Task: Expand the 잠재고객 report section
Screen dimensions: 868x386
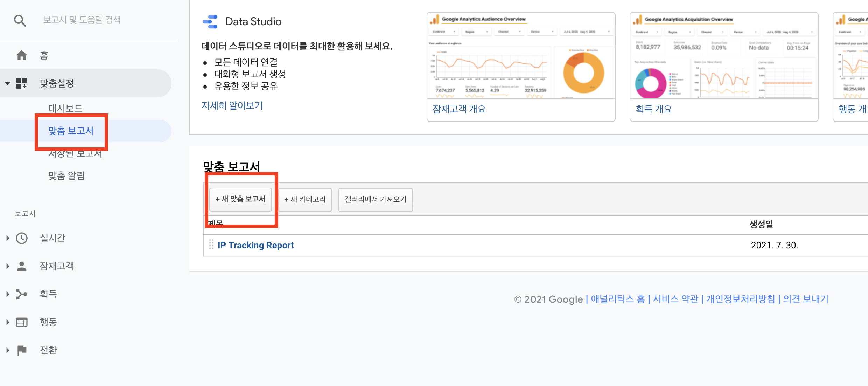Action: pyautogui.click(x=7, y=266)
